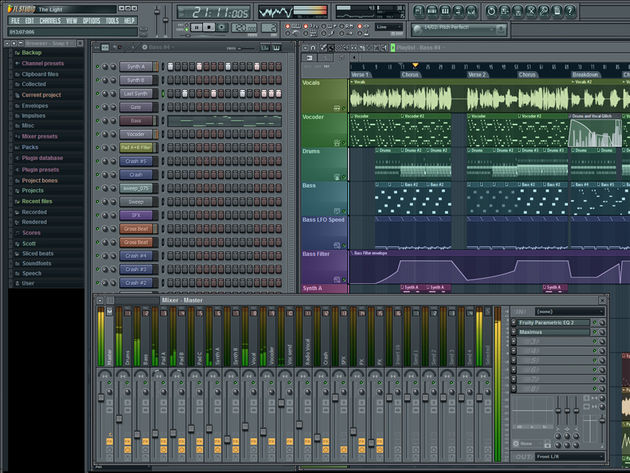Toggle Maximus effect enable LED

[595, 332]
